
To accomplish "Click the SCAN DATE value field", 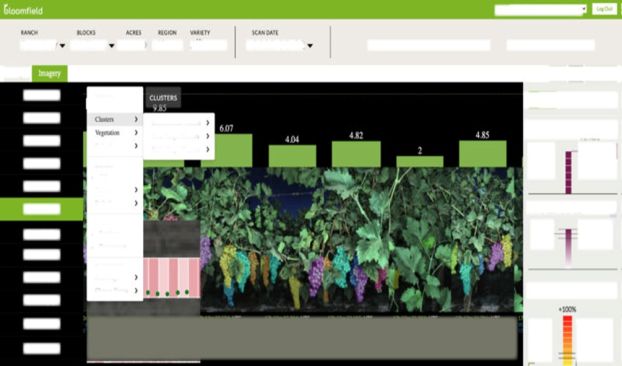I will [276, 45].
